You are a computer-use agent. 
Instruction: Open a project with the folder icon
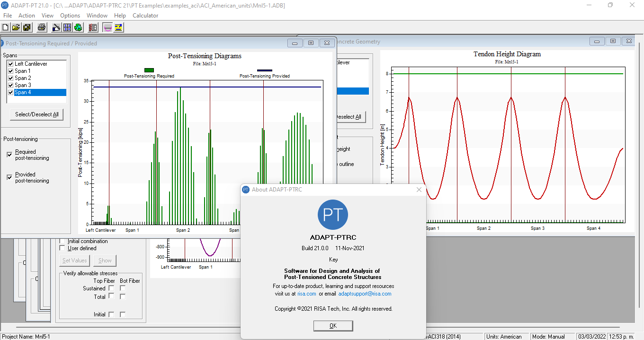click(16, 27)
